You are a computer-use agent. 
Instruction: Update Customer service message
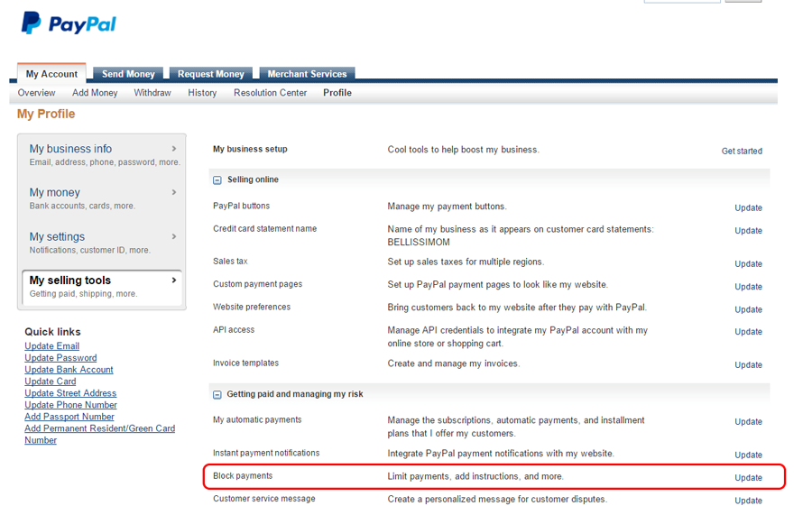[748, 501]
